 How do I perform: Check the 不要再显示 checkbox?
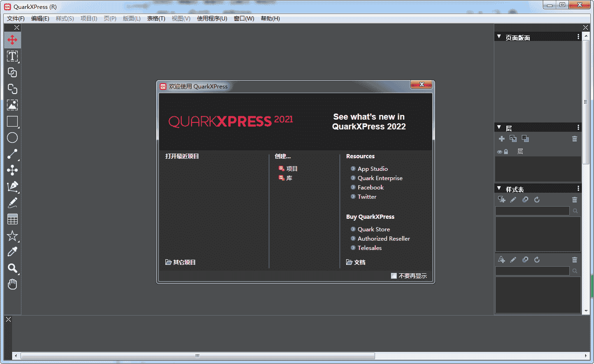[394, 276]
